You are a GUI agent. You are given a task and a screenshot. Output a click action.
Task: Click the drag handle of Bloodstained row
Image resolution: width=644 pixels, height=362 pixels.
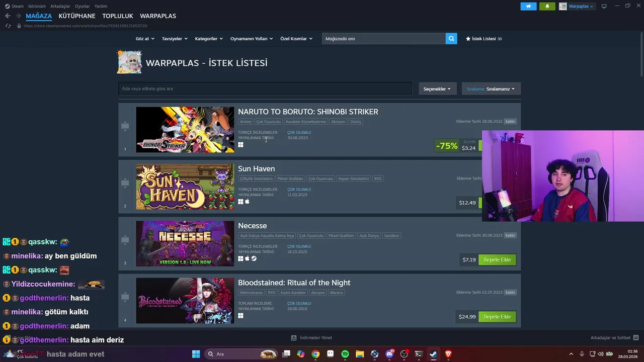pos(125,297)
